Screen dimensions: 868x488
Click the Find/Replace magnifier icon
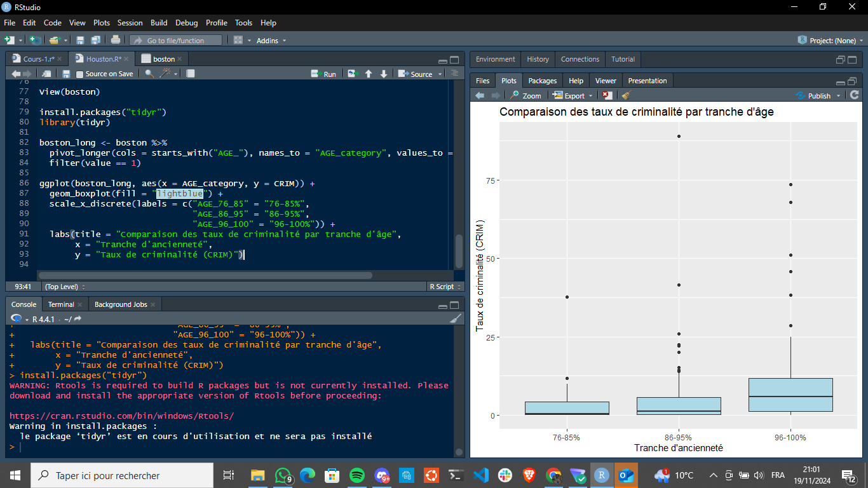click(x=149, y=74)
